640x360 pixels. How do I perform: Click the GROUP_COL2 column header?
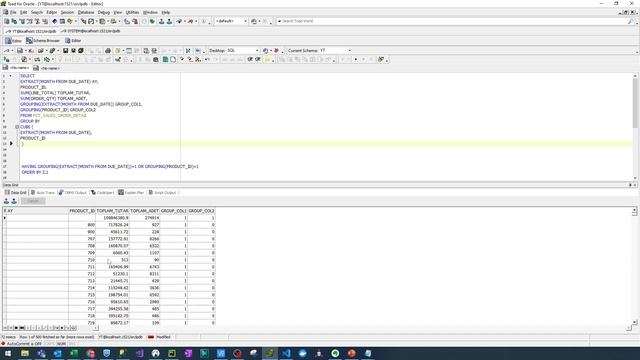click(x=201, y=211)
